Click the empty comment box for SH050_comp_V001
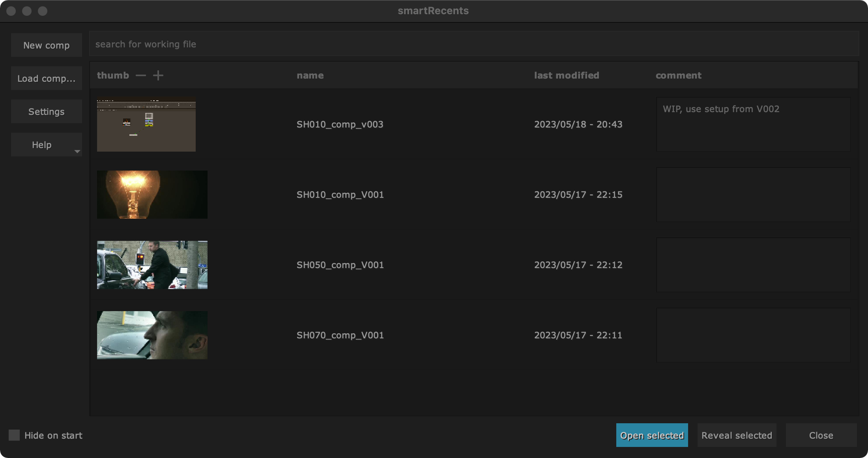The height and width of the screenshot is (458, 868). click(x=753, y=265)
